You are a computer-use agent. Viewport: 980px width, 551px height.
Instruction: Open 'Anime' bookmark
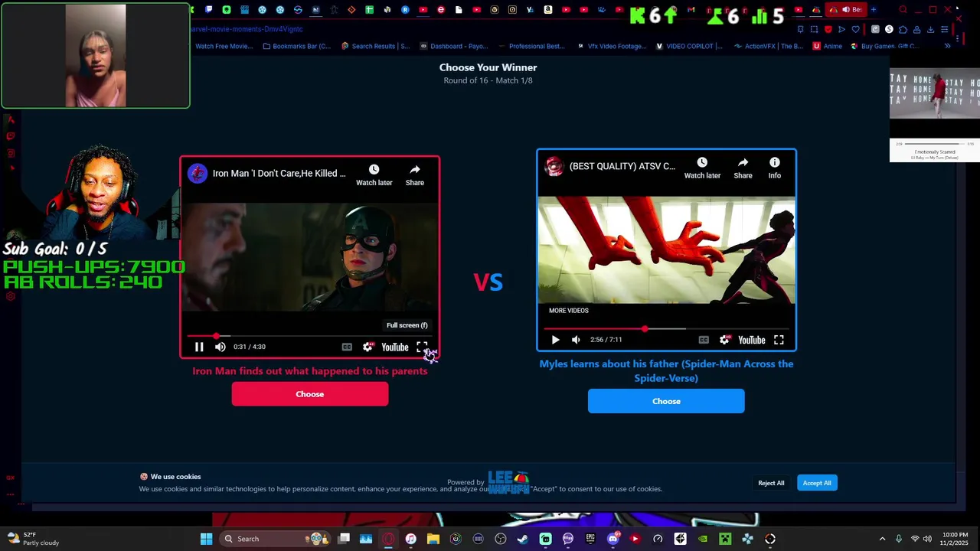(x=828, y=46)
